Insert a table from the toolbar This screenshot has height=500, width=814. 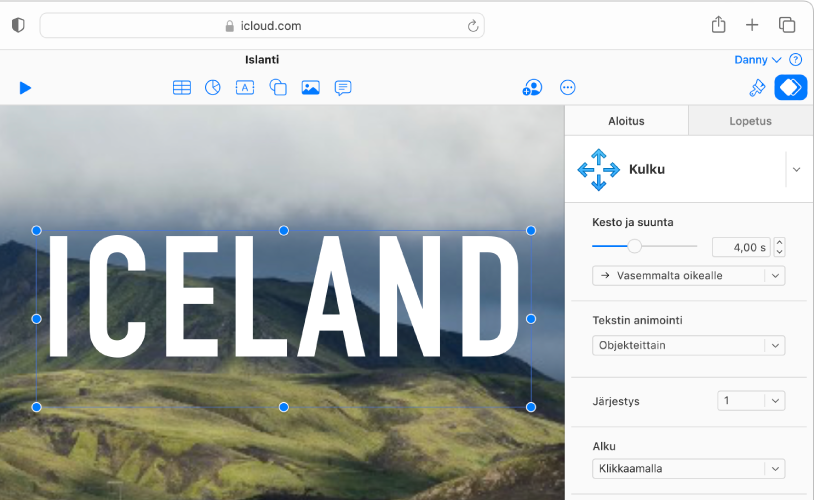point(182,88)
